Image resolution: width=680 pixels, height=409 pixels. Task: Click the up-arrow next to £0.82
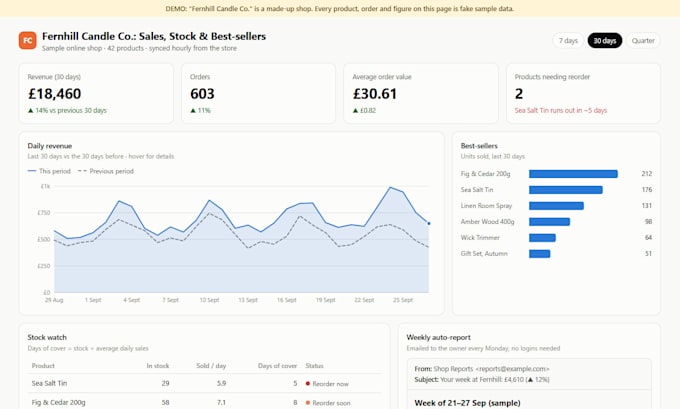point(355,111)
